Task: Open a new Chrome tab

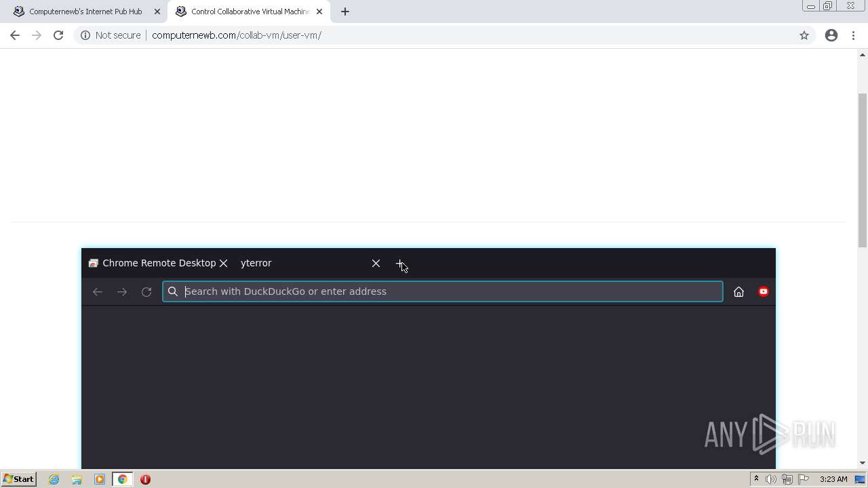Action: [345, 12]
